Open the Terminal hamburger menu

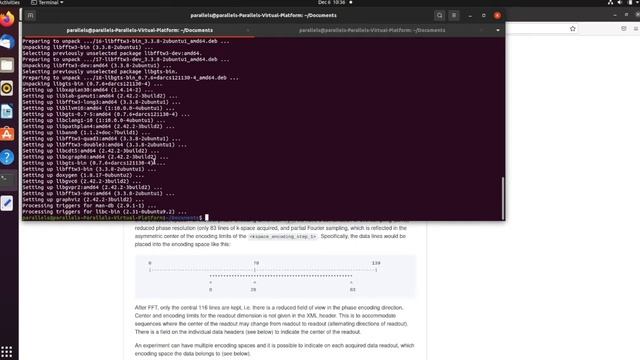(454, 16)
